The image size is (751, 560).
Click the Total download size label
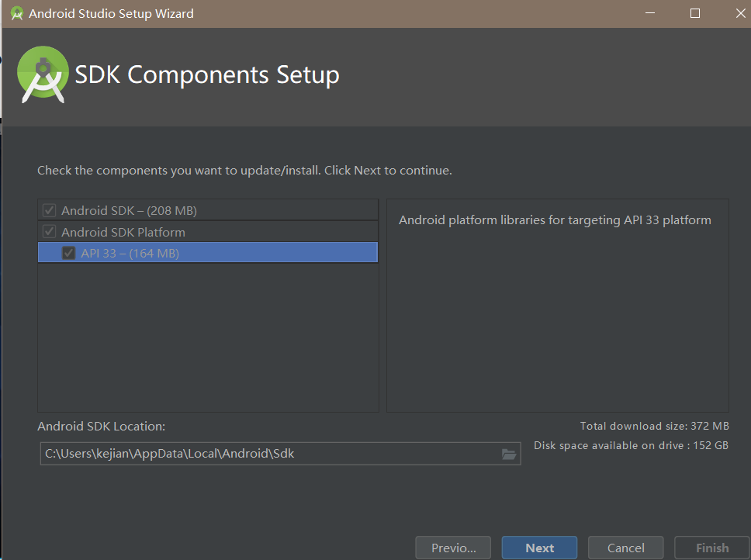(654, 426)
